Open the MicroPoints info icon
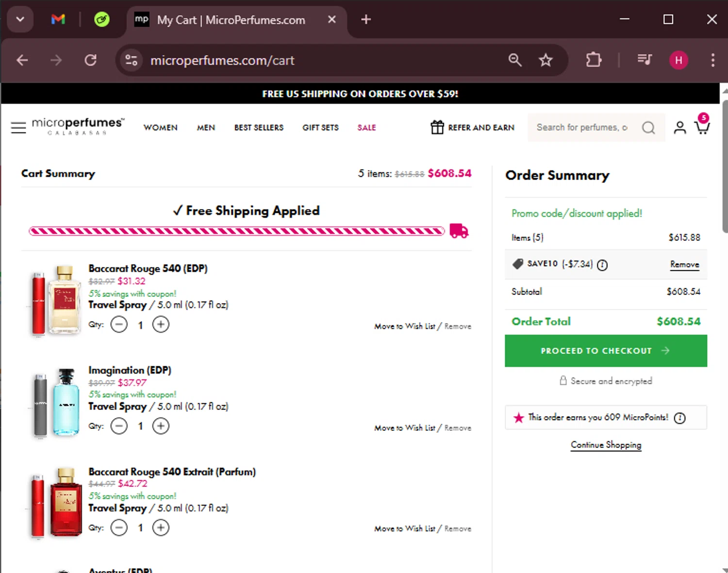The height and width of the screenshot is (573, 728). click(x=680, y=418)
